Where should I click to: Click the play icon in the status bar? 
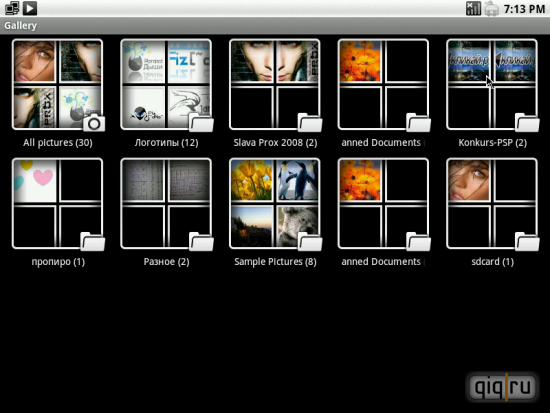click(x=30, y=8)
